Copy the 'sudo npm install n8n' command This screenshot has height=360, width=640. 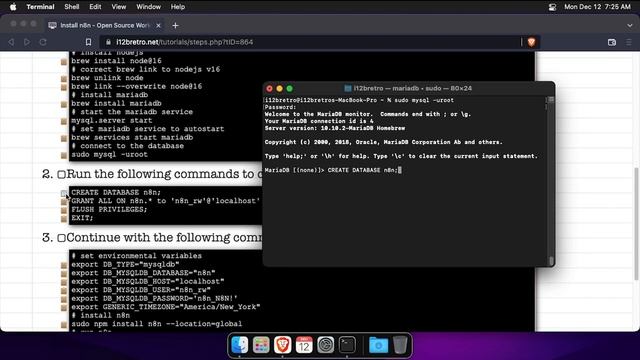[x=64, y=325]
